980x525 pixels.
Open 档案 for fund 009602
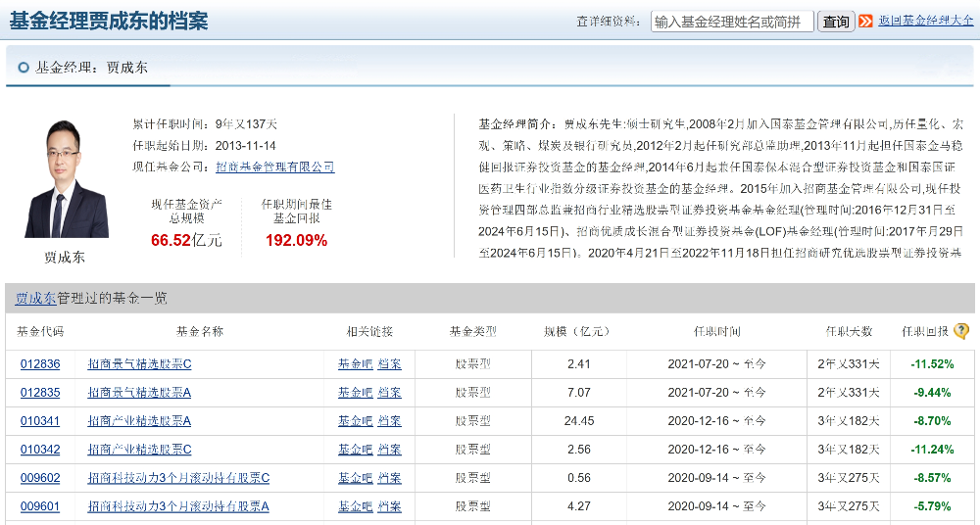[x=389, y=478]
